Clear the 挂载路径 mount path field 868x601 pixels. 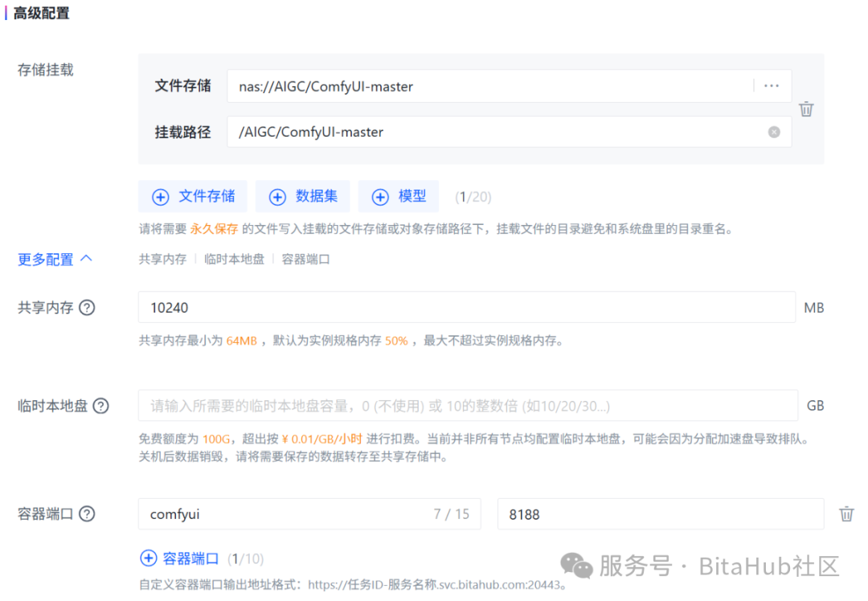[773, 132]
